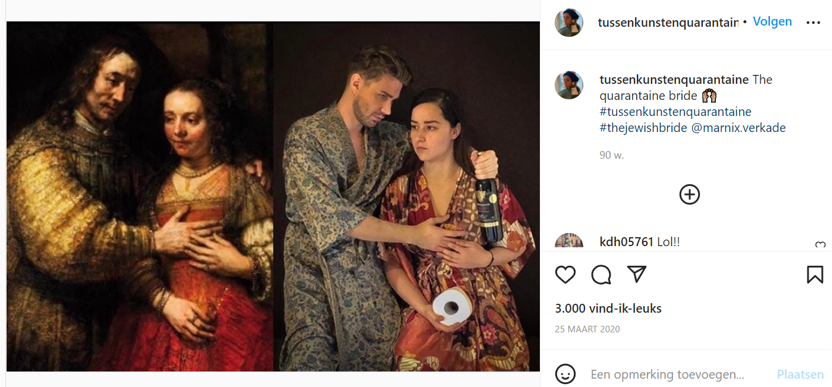View the 3.000 vind-ik-leuks likes list
Image resolution: width=832 pixels, height=387 pixels.
[x=608, y=308]
